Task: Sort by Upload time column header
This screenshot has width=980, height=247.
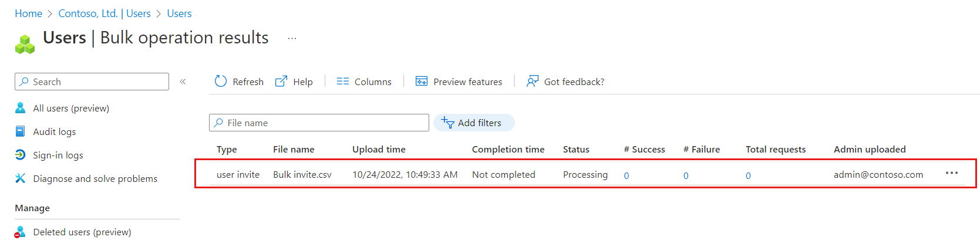Action: (379, 150)
